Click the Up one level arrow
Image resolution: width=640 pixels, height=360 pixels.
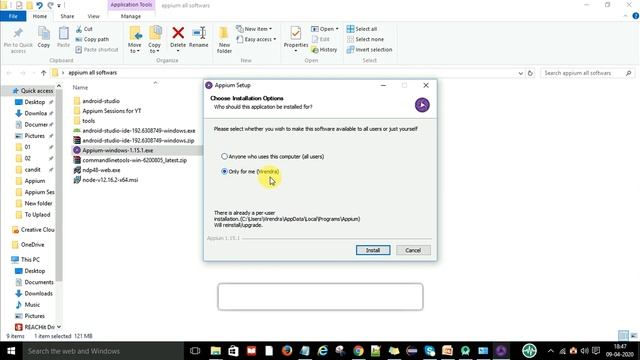pyautogui.click(x=44, y=73)
